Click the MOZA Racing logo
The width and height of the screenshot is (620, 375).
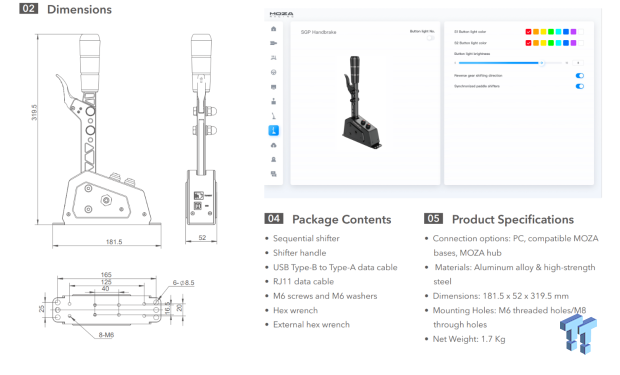281,15
